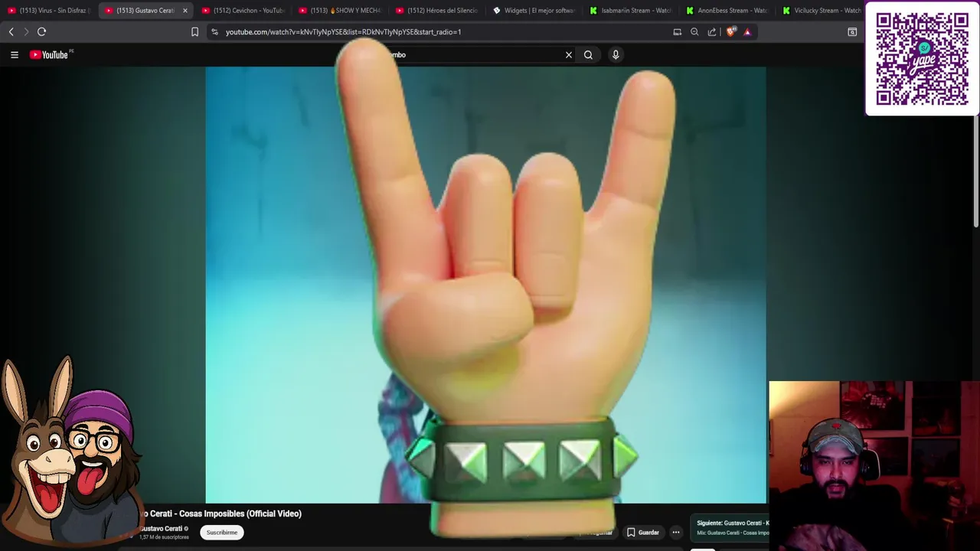Click the '1,57 M de suscriptores' text

coord(164,537)
